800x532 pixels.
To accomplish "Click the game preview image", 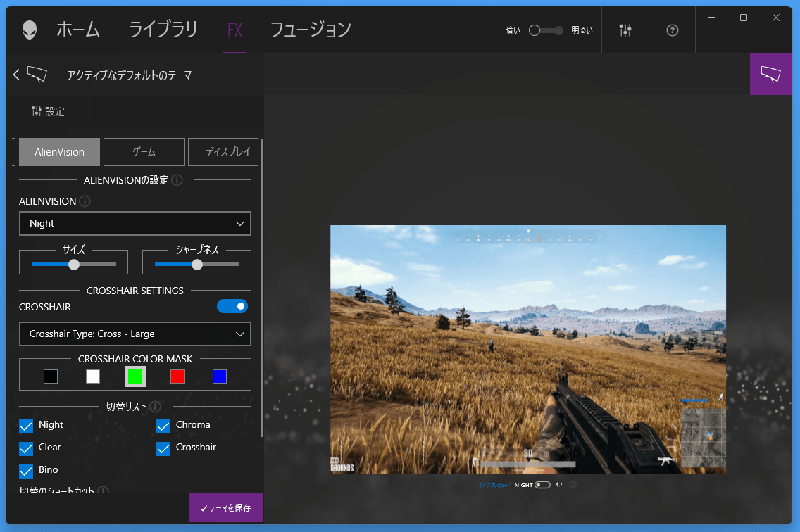I will coord(528,350).
